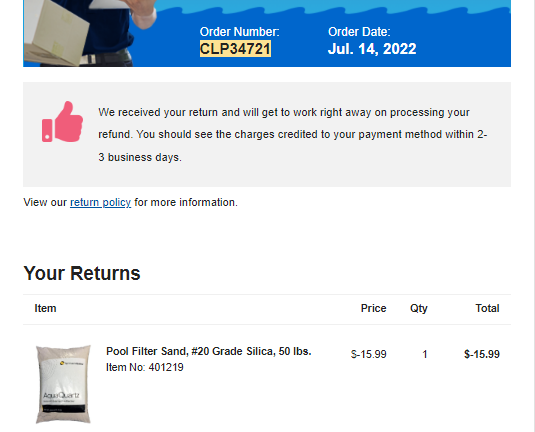The height and width of the screenshot is (432, 535).
Task: Click the bold total $-15.99 amount
Action: [x=482, y=354]
